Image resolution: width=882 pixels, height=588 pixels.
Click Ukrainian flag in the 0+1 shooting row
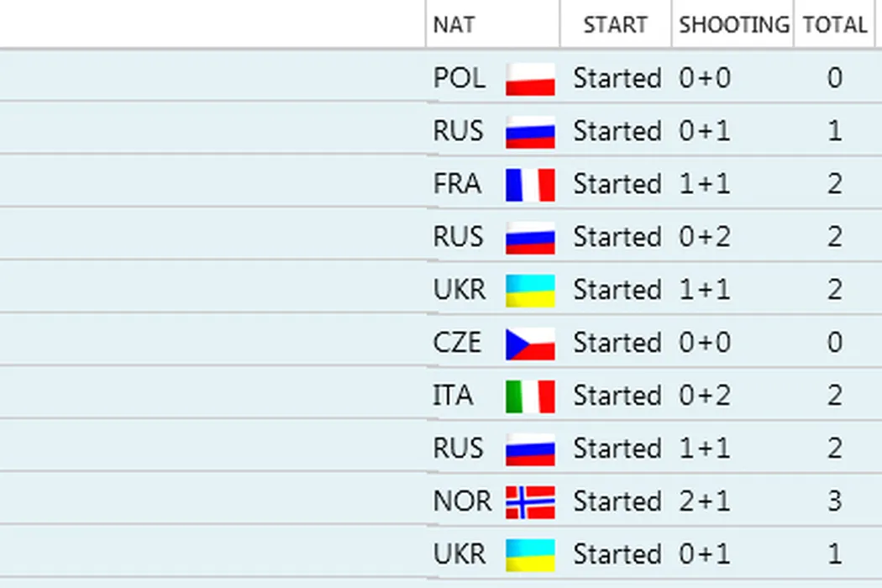[x=530, y=555]
